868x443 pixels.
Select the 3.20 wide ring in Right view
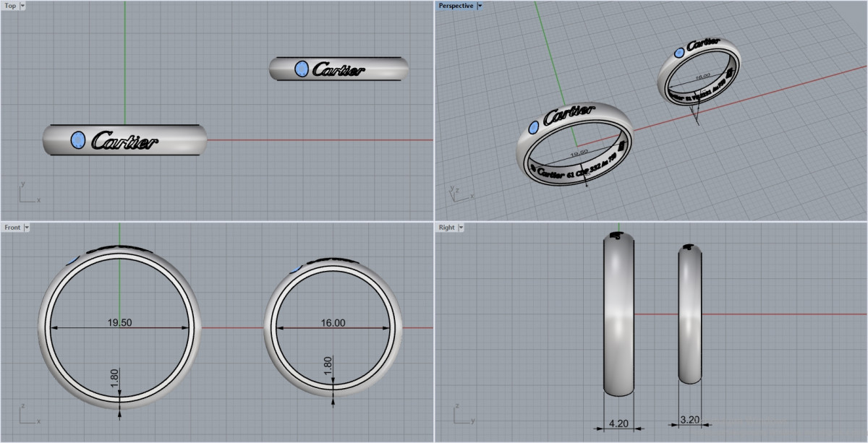tap(690, 314)
